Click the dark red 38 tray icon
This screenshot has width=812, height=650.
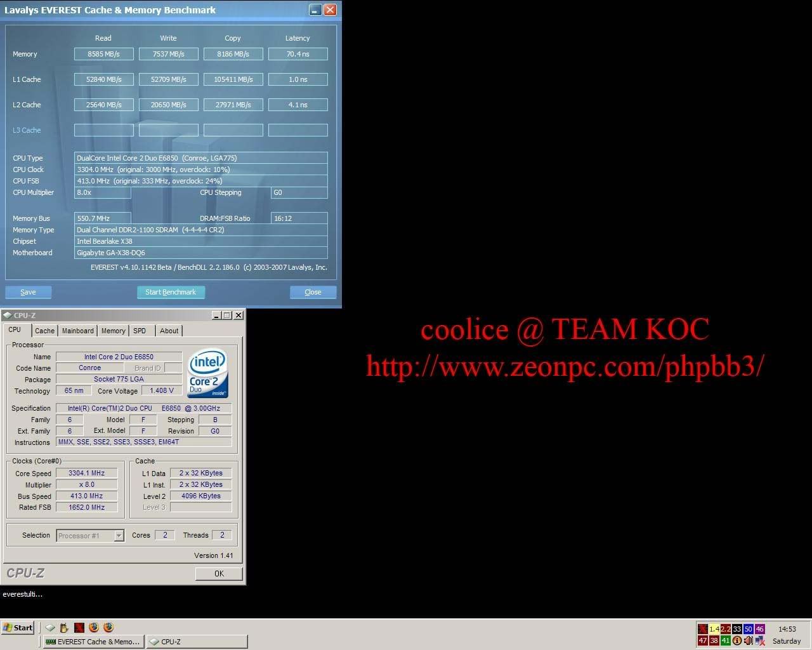[714, 640]
